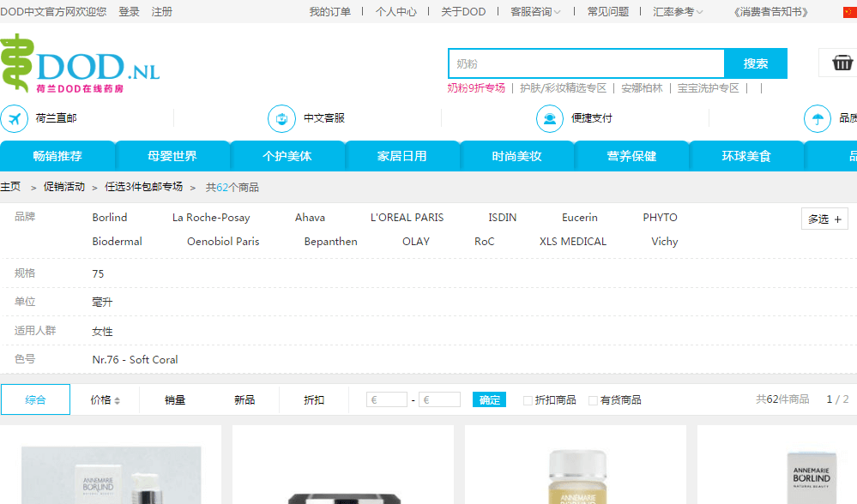
Task: Filter by brand L'OREAL PARIS
Action: pyautogui.click(x=407, y=218)
